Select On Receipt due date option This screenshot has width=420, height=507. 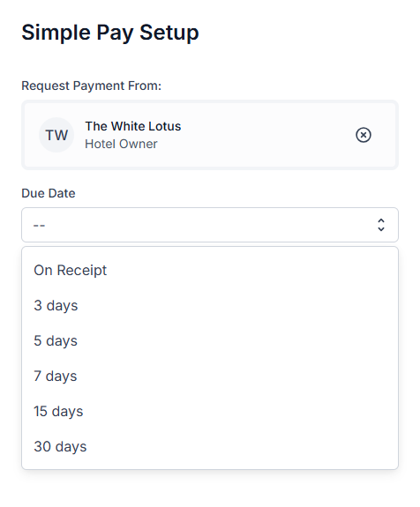pyautogui.click(x=210, y=270)
